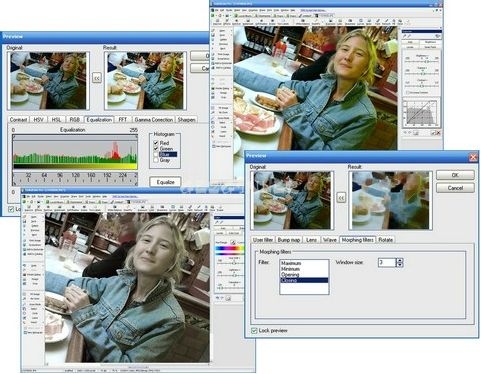Uncheck the Green histogram checkbox
Screen dimensions: 481x374
click(156, 149)
